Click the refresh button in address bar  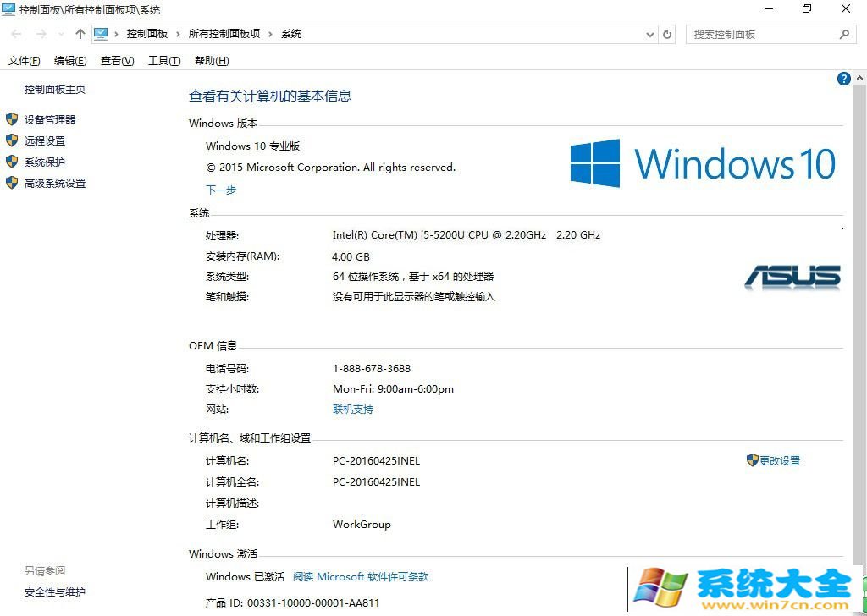click(x=667, y=34)
